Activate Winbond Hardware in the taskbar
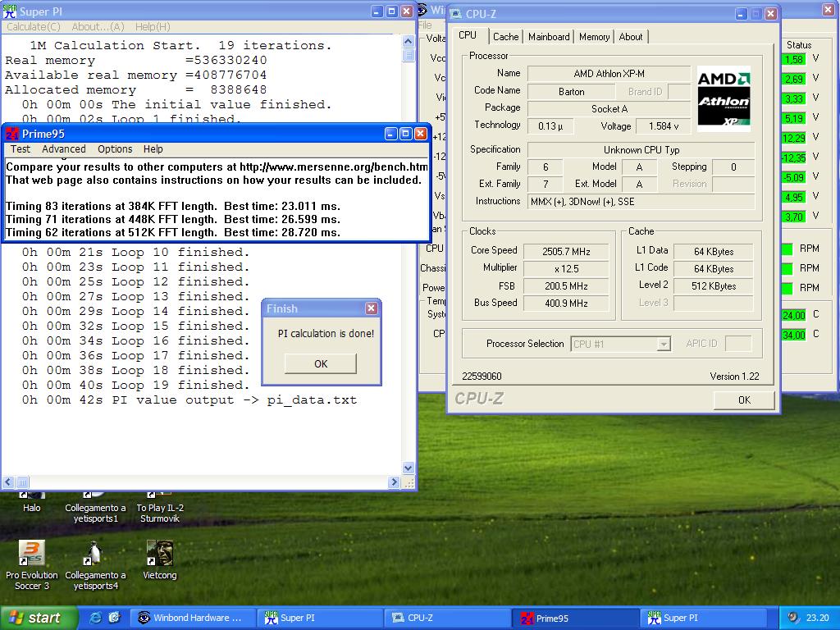Viewport: 840px width, 630px height. 193,618
